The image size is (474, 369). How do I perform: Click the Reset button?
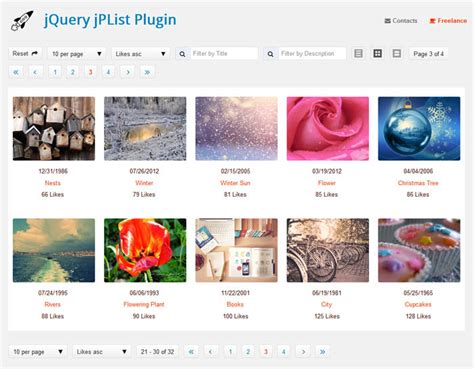pos(25,53)
